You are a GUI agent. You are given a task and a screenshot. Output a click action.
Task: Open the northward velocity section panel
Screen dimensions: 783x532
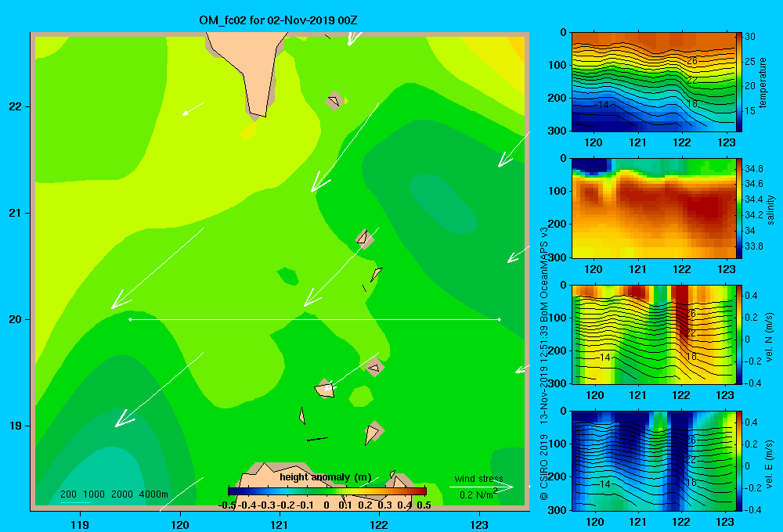(653, 334)
